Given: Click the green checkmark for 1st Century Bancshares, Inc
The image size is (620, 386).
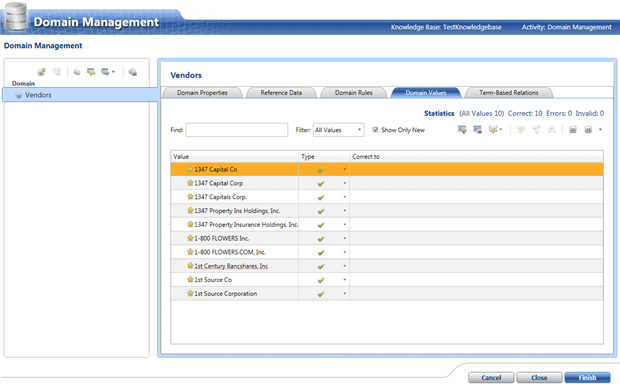Looking at the screenshot, I should (321, 267).
